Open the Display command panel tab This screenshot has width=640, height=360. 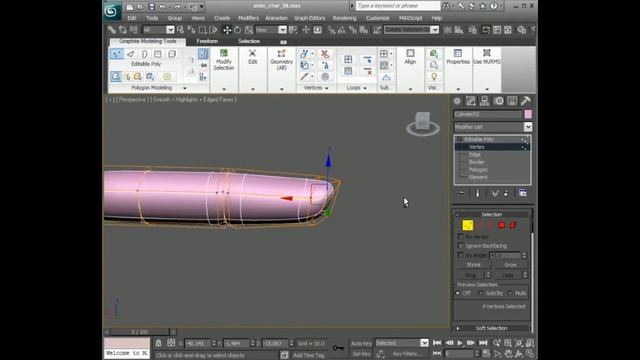512,101
